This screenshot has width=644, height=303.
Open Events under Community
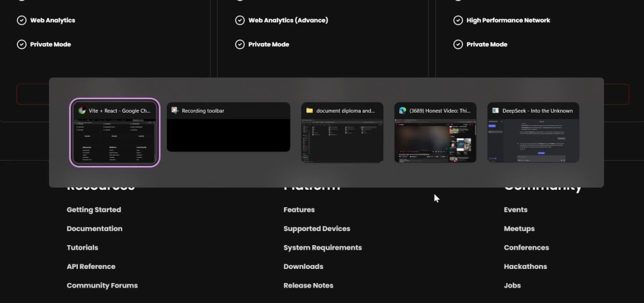[x=515, y=210]
